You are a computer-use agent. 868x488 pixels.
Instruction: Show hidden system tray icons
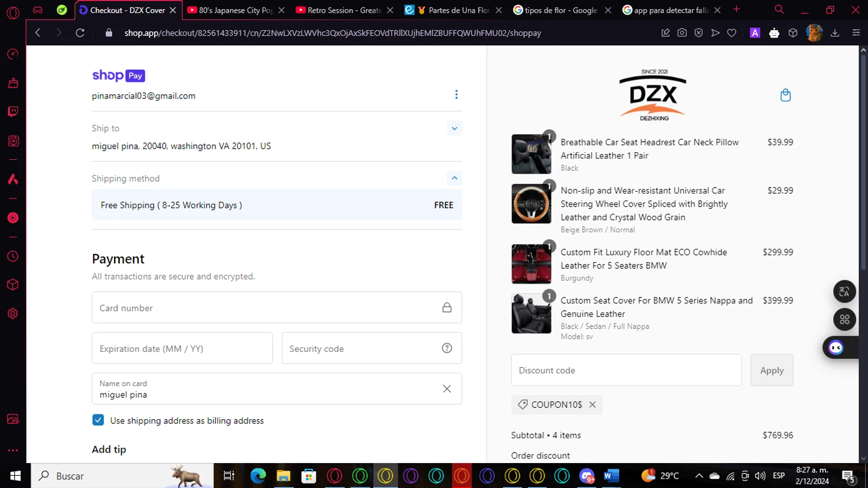click(698, 476)
